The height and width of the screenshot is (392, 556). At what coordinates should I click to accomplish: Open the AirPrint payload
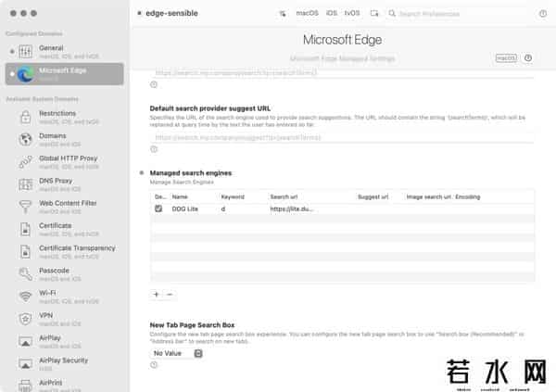tap(65, 385)
